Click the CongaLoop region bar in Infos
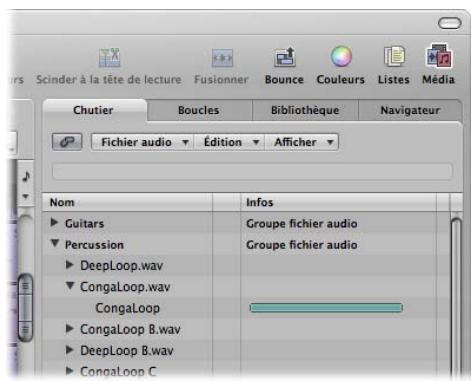The width and height of the screenshot is (473, 381). point(326,308)
